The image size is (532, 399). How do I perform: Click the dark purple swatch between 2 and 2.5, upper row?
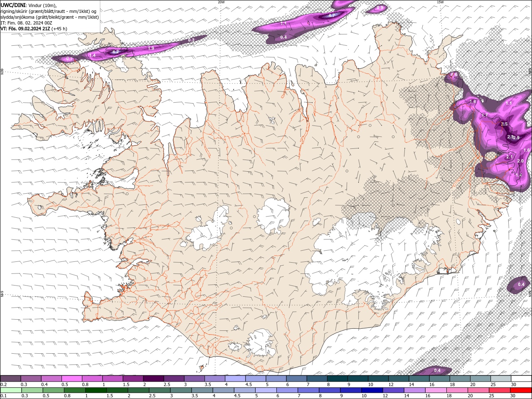(153, 379)
